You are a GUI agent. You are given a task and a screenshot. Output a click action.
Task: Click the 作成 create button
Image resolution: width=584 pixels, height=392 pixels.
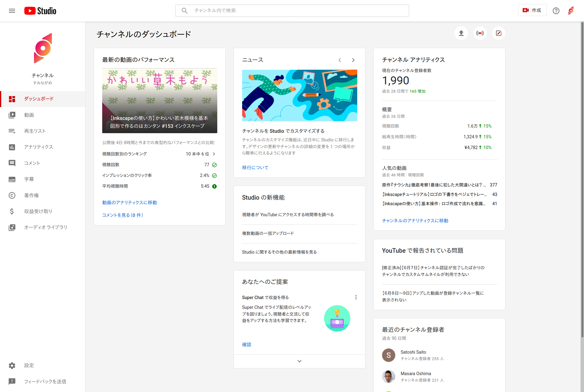pyautogui.click(x=532, y=10)
